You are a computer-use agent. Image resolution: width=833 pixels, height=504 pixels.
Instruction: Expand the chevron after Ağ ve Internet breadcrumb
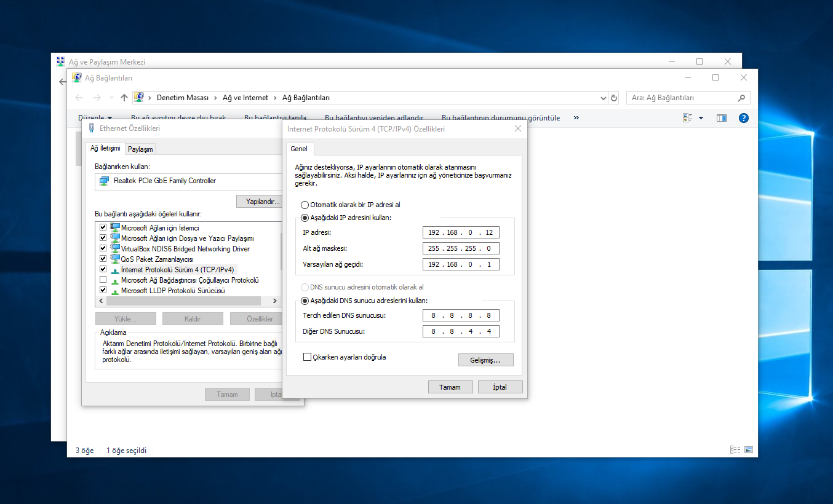tap(275, 98)
